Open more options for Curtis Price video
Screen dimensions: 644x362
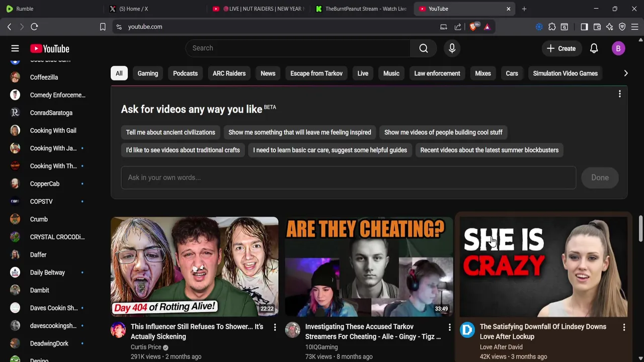(275, 327)
